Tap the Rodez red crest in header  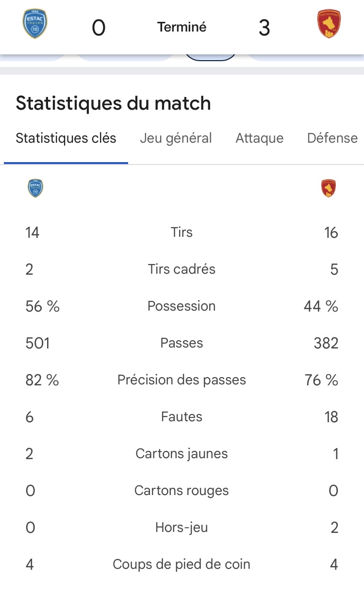[329, 24]
